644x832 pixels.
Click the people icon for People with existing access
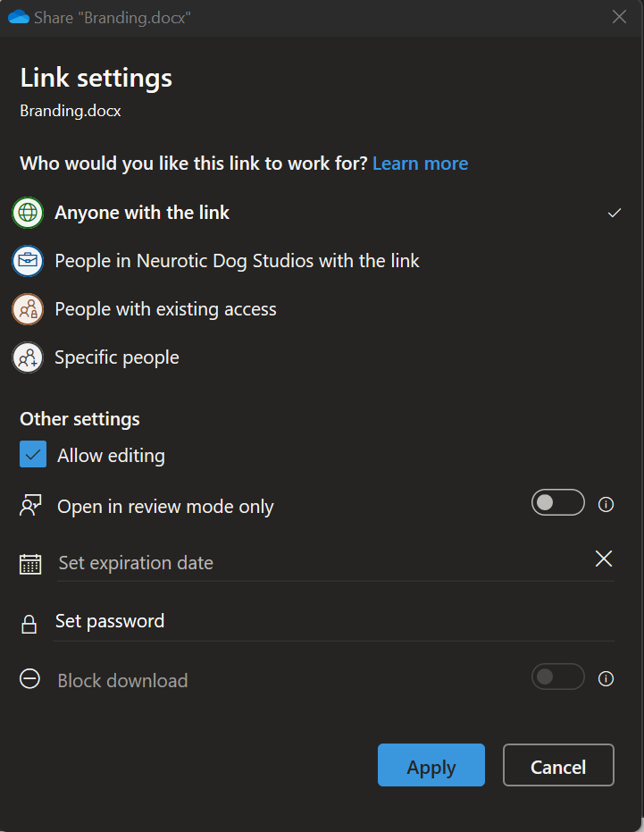coord(27,309)
